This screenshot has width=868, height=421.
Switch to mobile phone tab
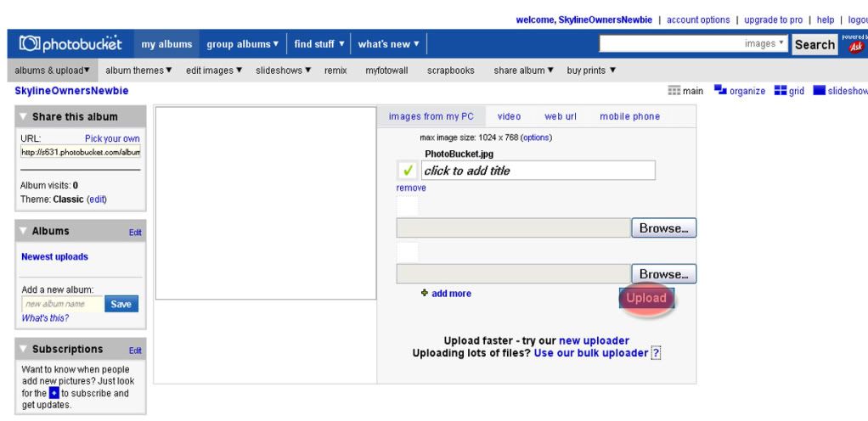pos(630,116)
